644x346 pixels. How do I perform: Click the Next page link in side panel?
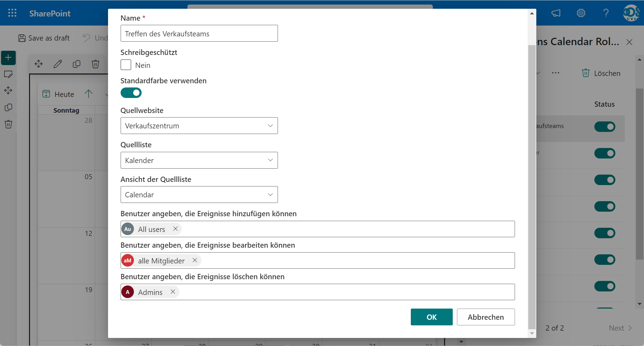(x=620, y=328)
